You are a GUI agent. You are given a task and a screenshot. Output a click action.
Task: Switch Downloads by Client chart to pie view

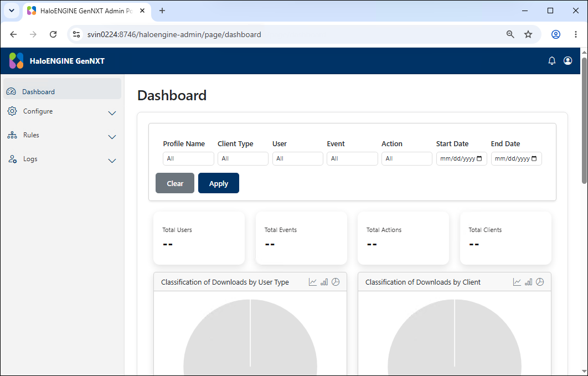[x=540, y=282]
